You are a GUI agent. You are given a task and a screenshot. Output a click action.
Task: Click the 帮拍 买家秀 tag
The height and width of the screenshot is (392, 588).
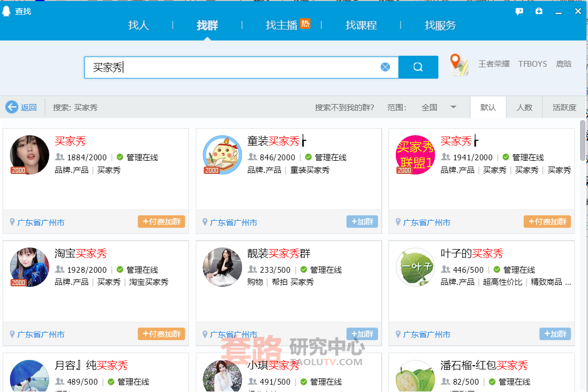[293, 282]
